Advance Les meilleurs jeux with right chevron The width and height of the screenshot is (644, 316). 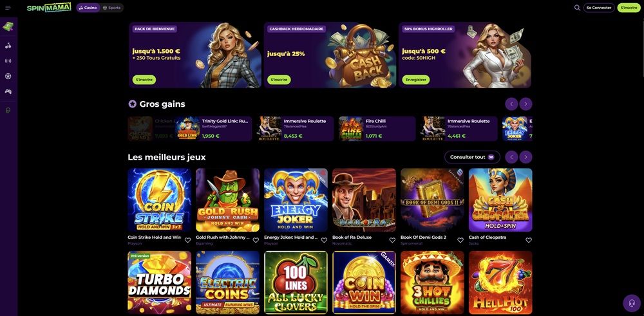click(x=526, y=157)
